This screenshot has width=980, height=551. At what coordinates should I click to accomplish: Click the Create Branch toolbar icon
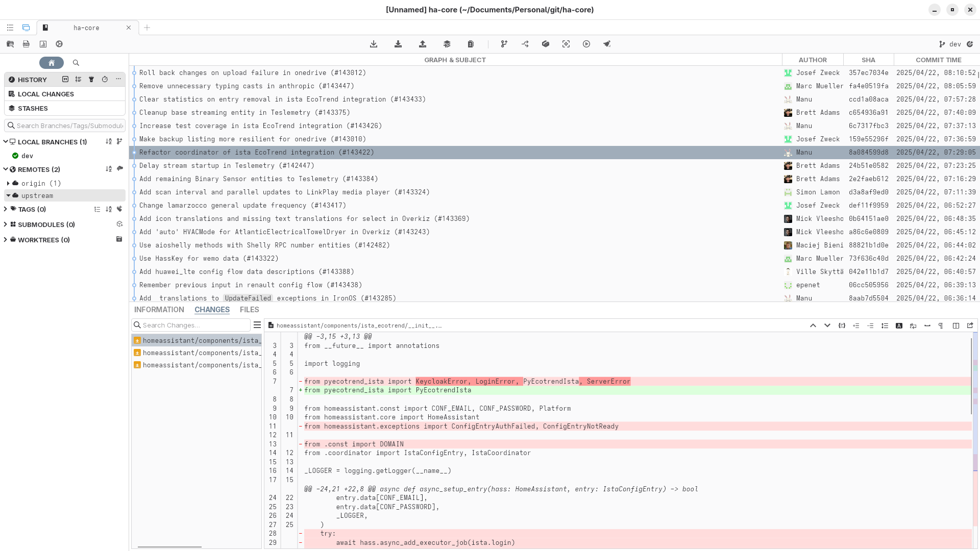[x=504, y=44]
